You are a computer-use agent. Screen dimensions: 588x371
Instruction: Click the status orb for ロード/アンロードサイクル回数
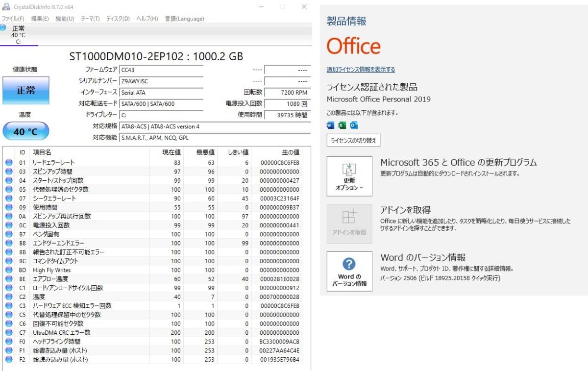[x=9, y=288]
